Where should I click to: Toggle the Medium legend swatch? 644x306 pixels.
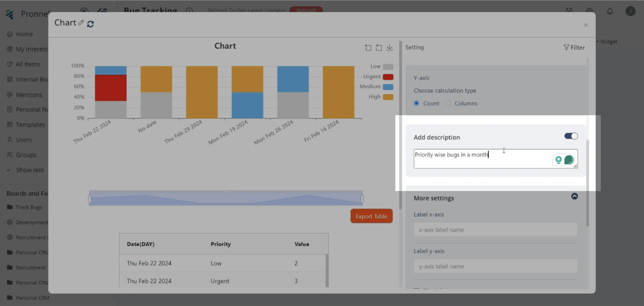tap(388, 87)
